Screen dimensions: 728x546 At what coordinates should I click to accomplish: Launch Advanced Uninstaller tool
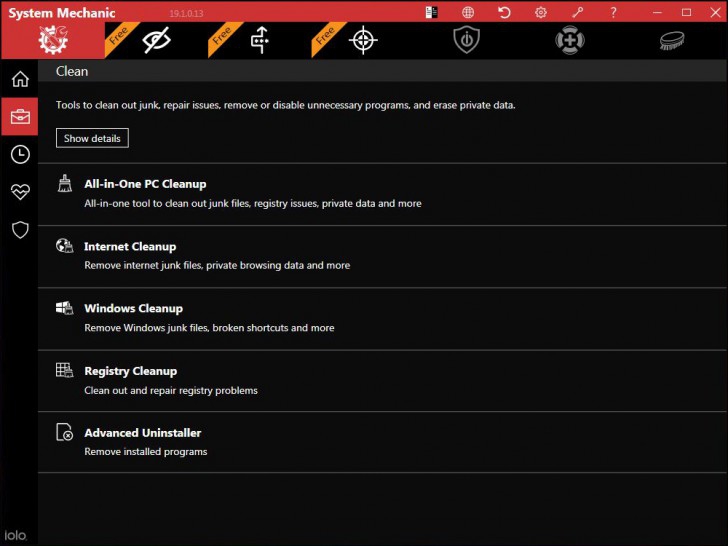tap(382, 442)
